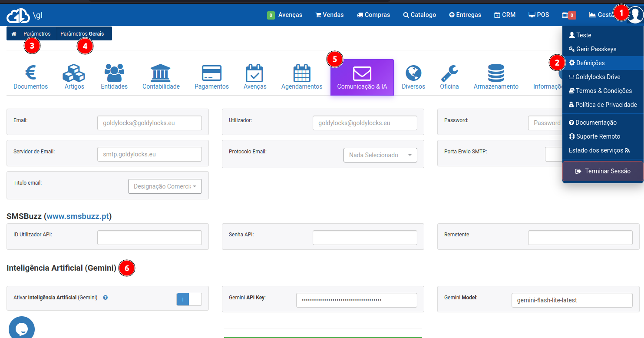Select the Comunicação & IA tab
The image size is (644, 338).
(x=362, y=77)
